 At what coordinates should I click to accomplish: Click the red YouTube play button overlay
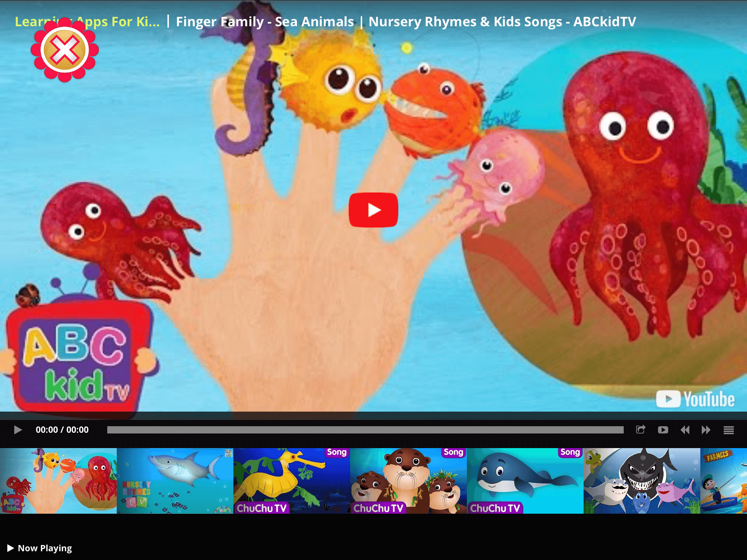point(373,210)
